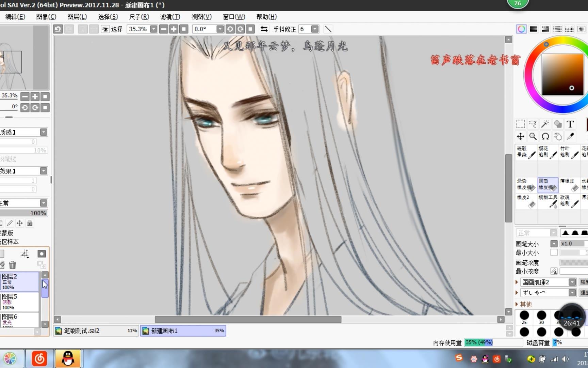
Task: Reset zoom with toolbar square button
Action: pos(184,29)
